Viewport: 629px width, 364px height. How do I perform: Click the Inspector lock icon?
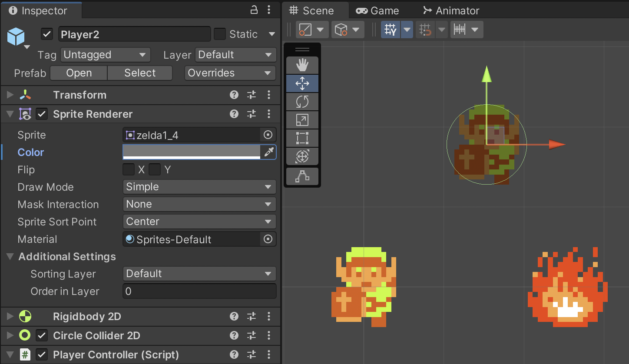coord(254,10)
